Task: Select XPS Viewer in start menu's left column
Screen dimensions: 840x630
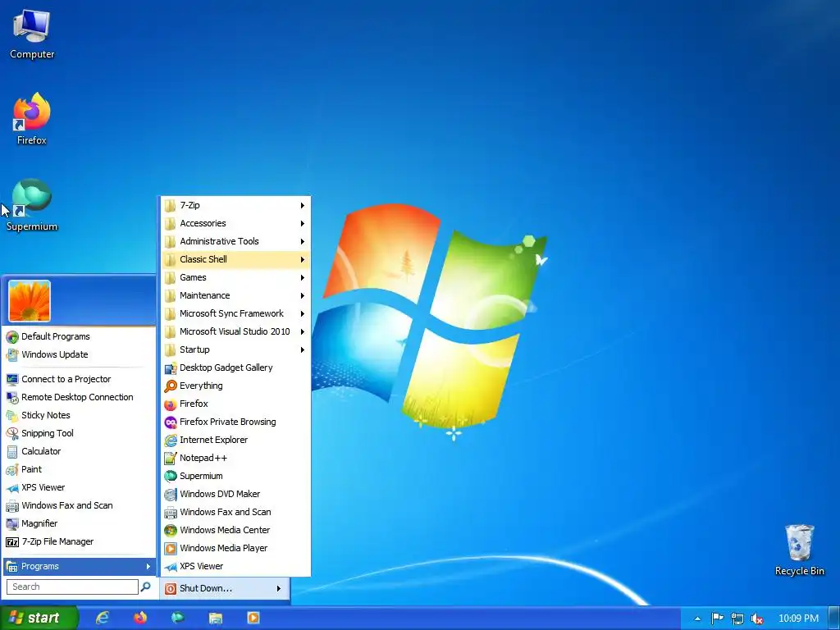Action: coord(79,487)
